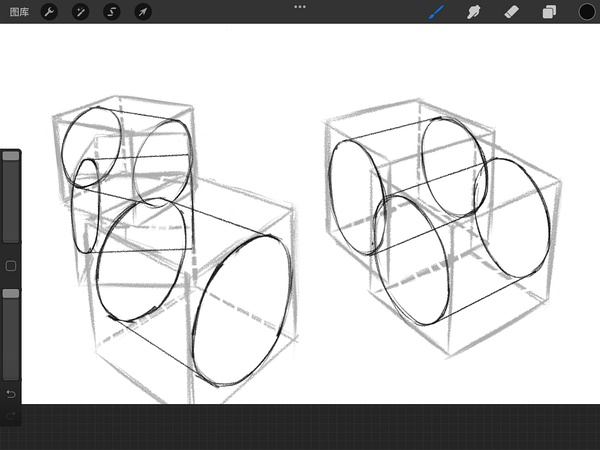
Task: Select the Eraser tool
Action: click(x=511, y=12)
